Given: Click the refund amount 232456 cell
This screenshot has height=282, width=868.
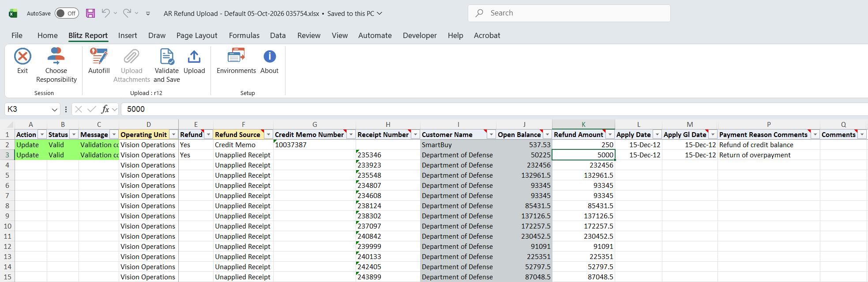Looking at the screenshot, I should coord(583,165).
